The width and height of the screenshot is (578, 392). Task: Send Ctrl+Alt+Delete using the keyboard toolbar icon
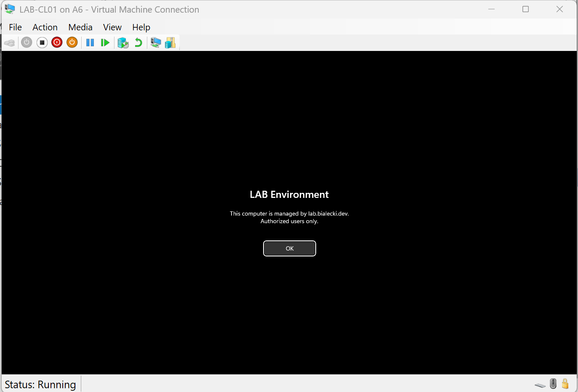tap(10, 43)
